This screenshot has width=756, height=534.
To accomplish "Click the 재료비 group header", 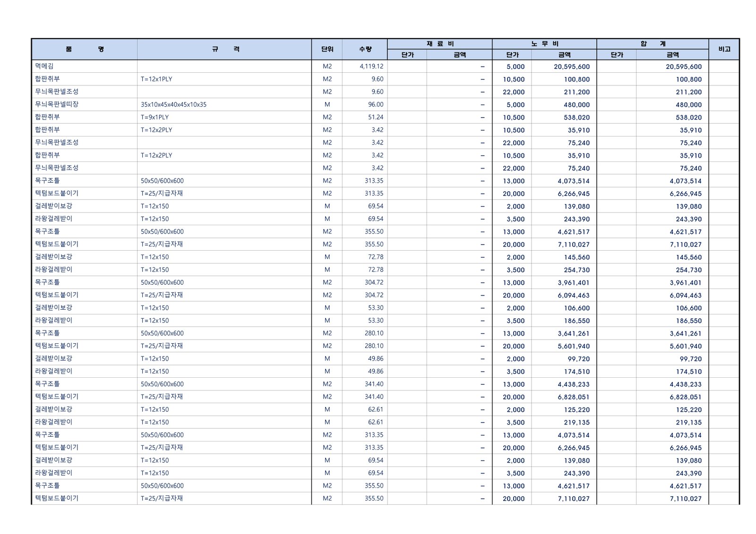I will 439,44.
